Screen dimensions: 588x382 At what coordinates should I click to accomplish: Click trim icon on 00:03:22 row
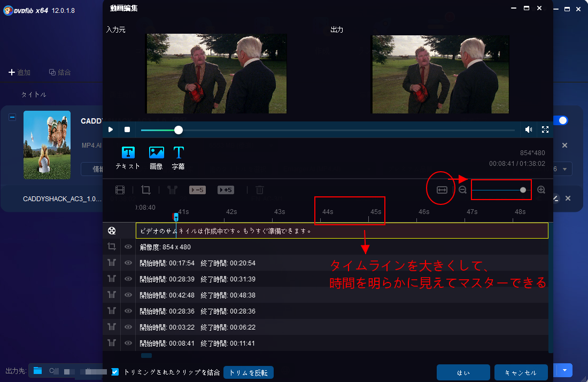pyautogui.click(x=112, y=327)
